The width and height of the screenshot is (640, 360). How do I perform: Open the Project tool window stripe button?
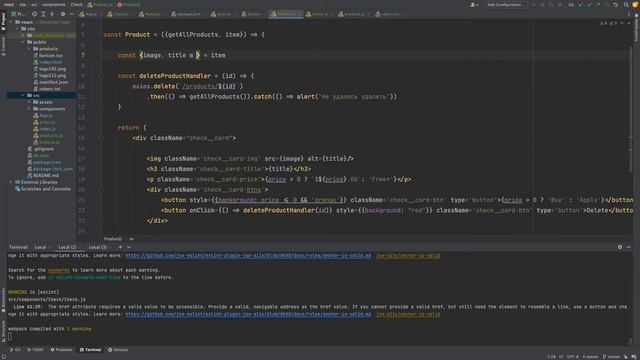click(x=3, y=21)
